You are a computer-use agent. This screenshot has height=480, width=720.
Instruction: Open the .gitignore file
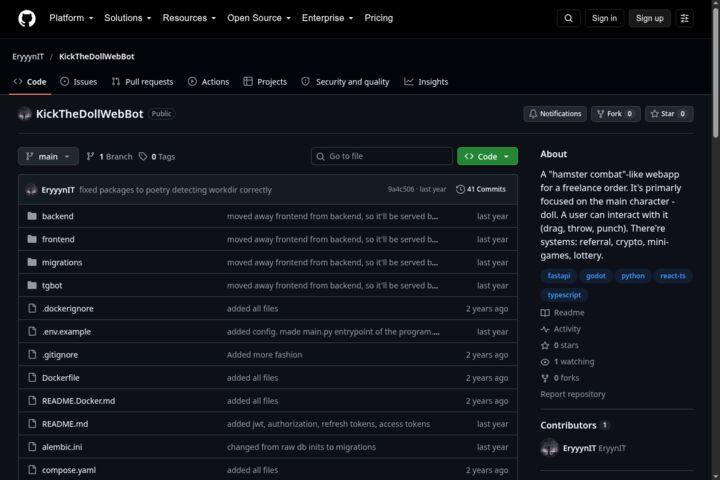coord(60,355)
